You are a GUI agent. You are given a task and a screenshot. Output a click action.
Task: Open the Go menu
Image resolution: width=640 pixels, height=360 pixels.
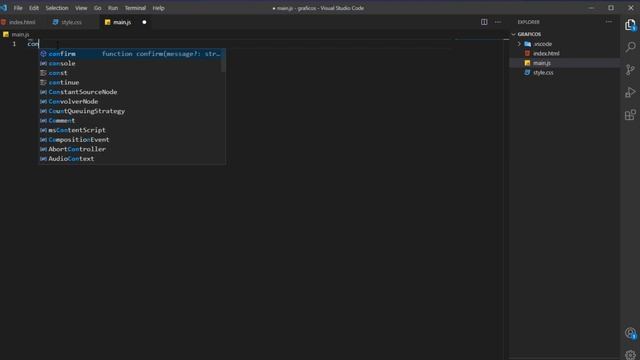point(97,8)
